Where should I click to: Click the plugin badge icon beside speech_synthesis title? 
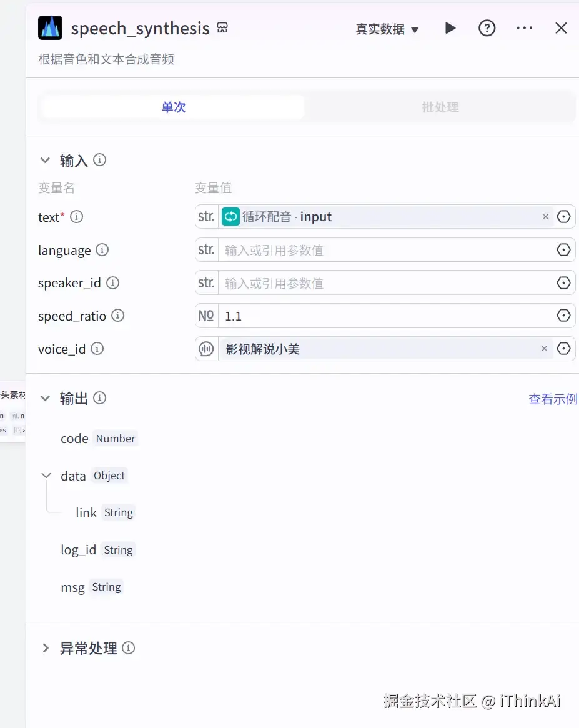tap(223, 28)
